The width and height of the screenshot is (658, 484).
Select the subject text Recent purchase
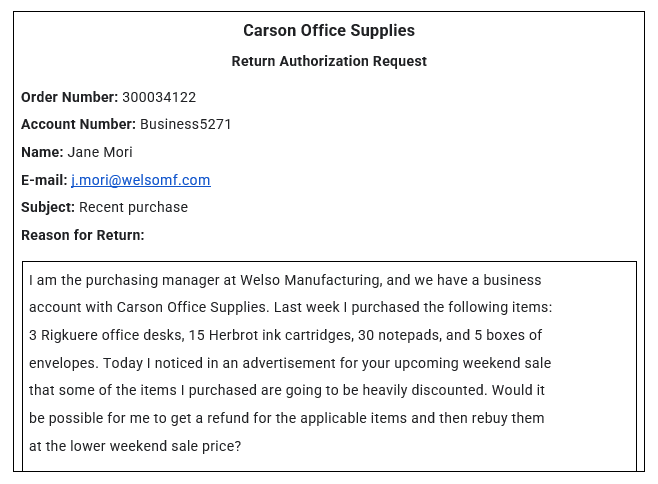tap(133, 207)
